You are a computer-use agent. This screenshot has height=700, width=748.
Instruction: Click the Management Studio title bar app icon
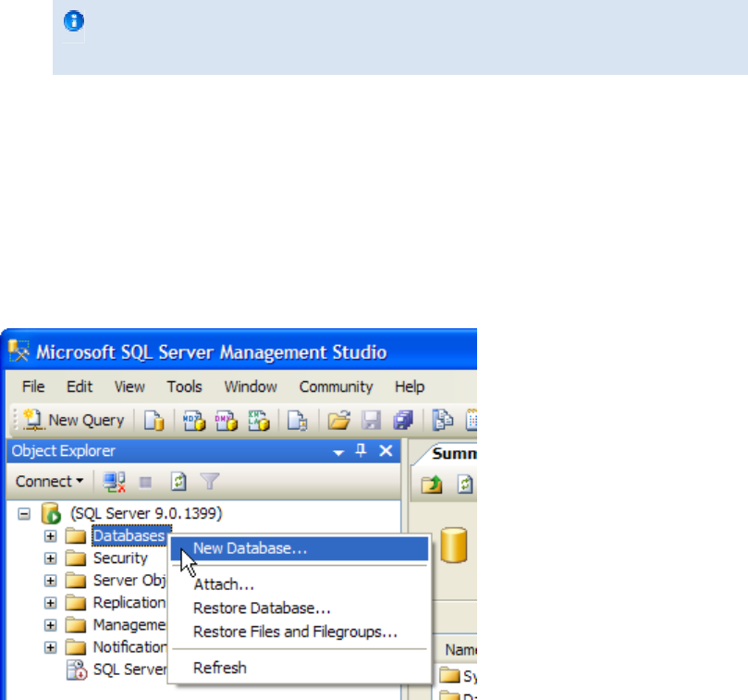pyautogui.click(x=18, y=350)
